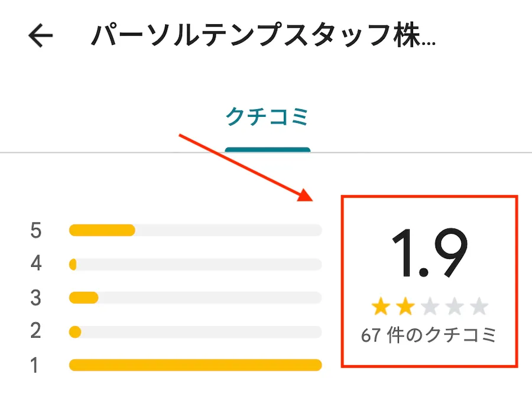532x398 pixels.
Task: Click the 2-star rating distribution bar
Action: [x=195, y=331]
